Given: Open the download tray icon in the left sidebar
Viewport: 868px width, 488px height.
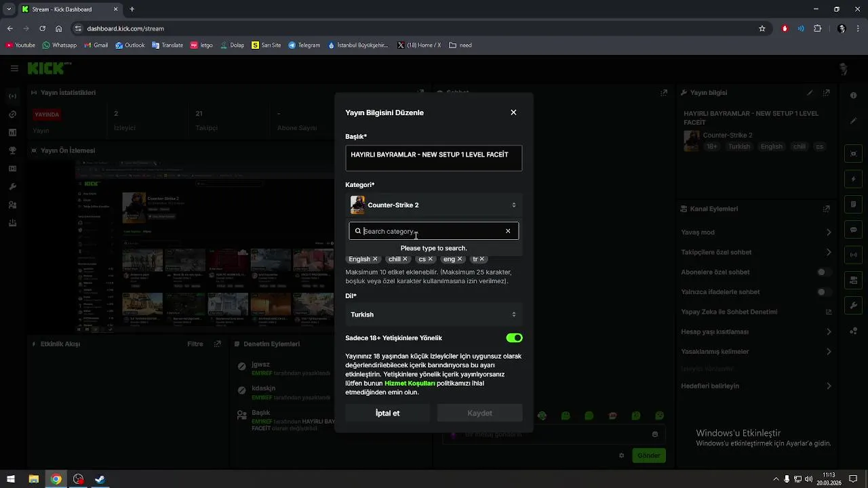Looking at the screenshot, I should [x=12, y=223].
